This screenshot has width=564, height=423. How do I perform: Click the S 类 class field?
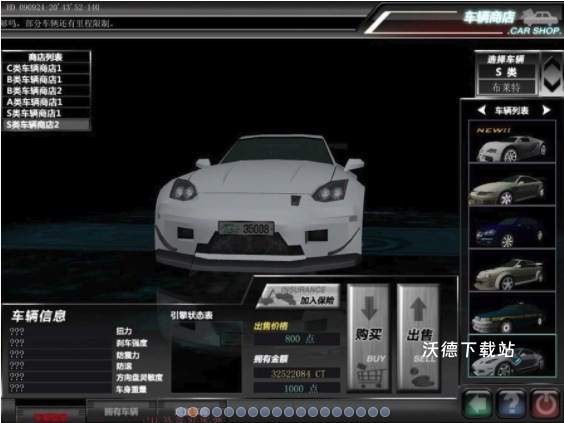[x=506, y=72]
